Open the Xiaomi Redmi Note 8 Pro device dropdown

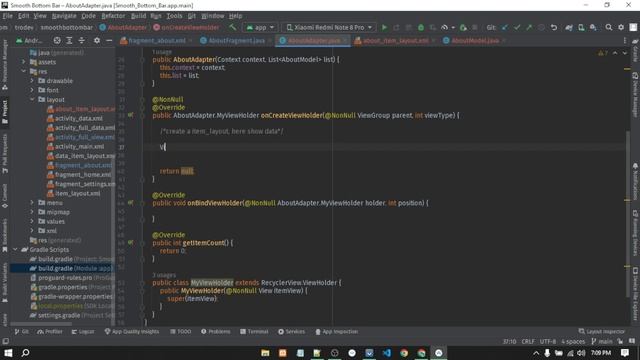(x=329, y=27)
